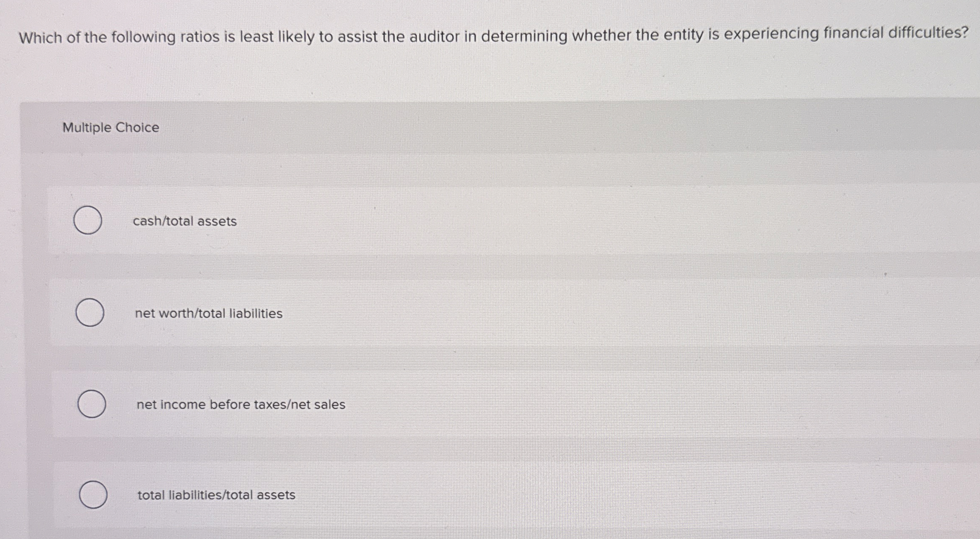Click the cash/total assets answer text
Image resolution: width=980 pixels, height=539 pixels.
185,221
